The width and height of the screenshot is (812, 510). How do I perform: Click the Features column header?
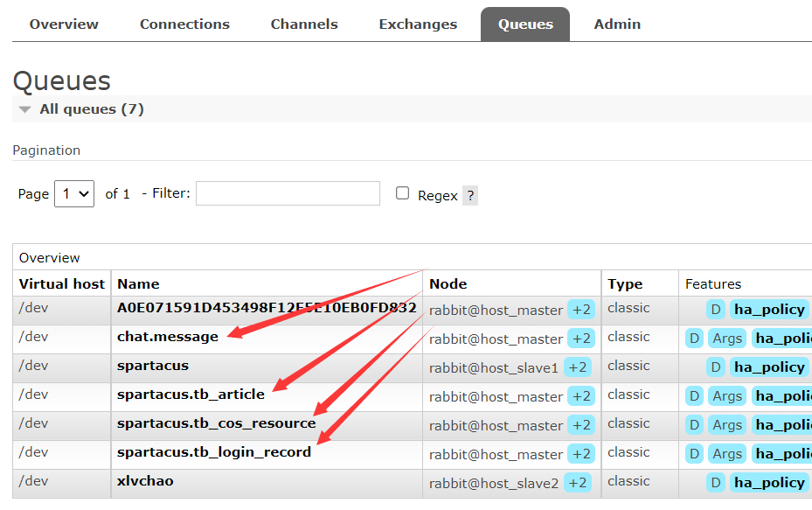tap(713, 284)
